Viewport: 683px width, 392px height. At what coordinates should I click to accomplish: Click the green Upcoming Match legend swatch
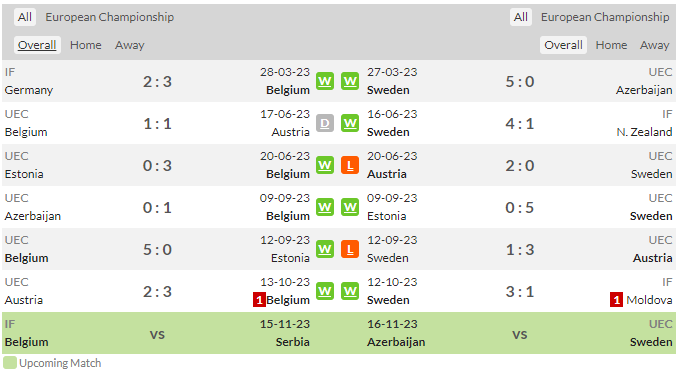point(10,363)
